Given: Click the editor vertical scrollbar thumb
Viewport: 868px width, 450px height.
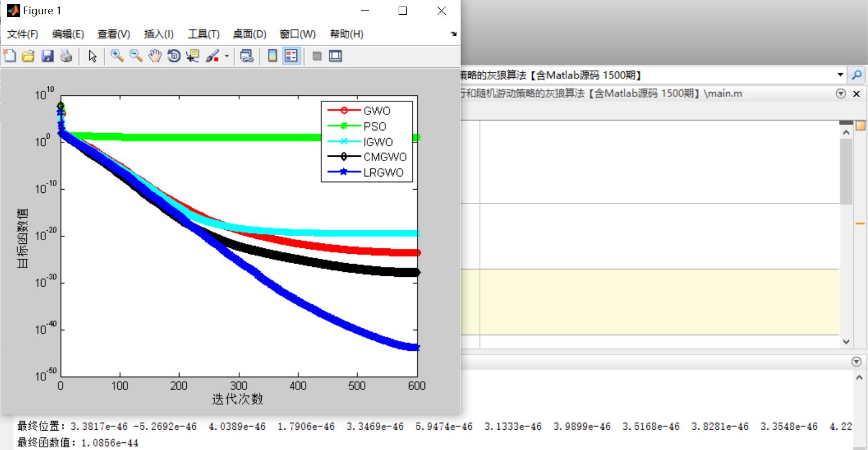Looking at the screenshot, I should coord(846,172).
